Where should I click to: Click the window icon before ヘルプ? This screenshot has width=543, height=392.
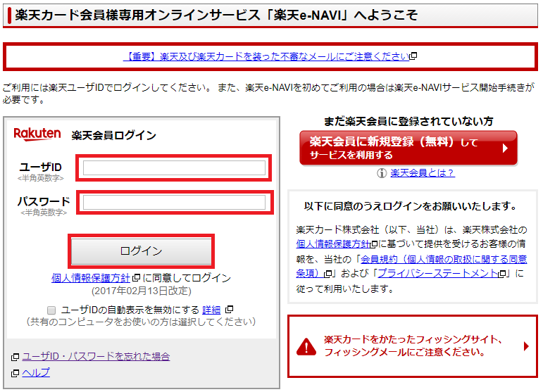point(15,373)
